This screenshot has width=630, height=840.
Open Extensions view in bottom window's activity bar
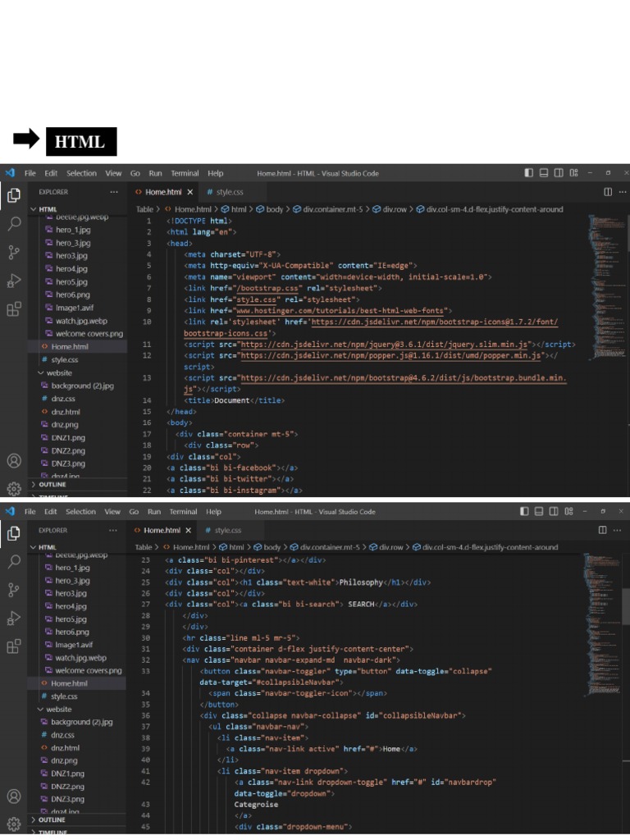pyautogui.click(x=14, y=646)
